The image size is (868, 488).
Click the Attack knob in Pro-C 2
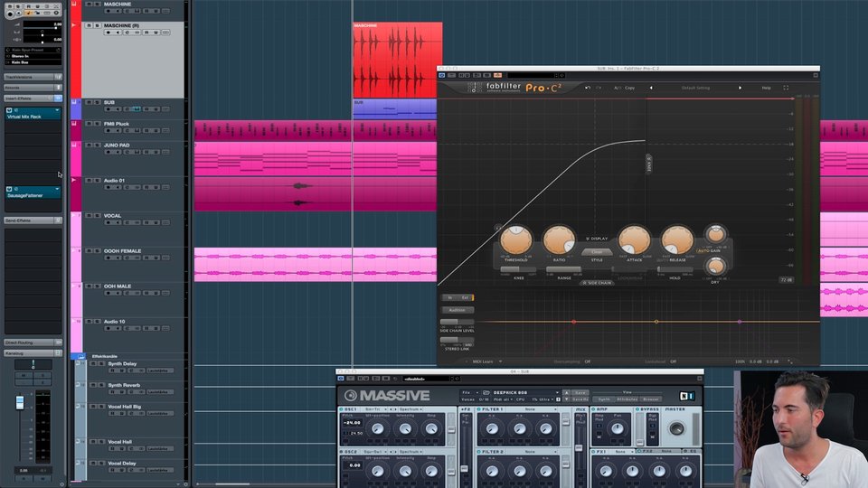click(x=634, y=239)
